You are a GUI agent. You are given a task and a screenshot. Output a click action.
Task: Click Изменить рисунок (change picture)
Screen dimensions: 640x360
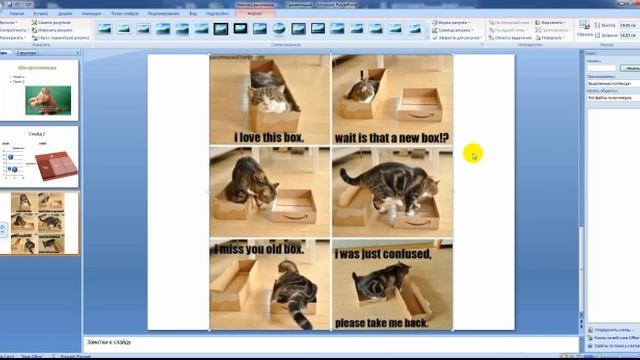point(52,30)
